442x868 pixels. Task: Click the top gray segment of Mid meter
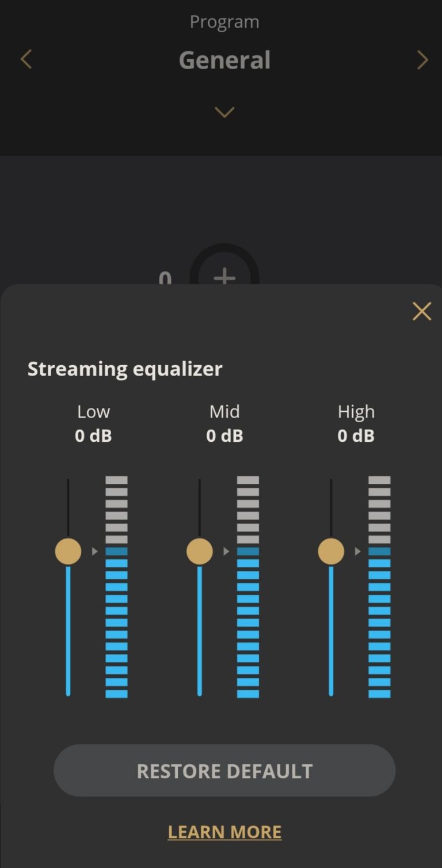[248, 480]
